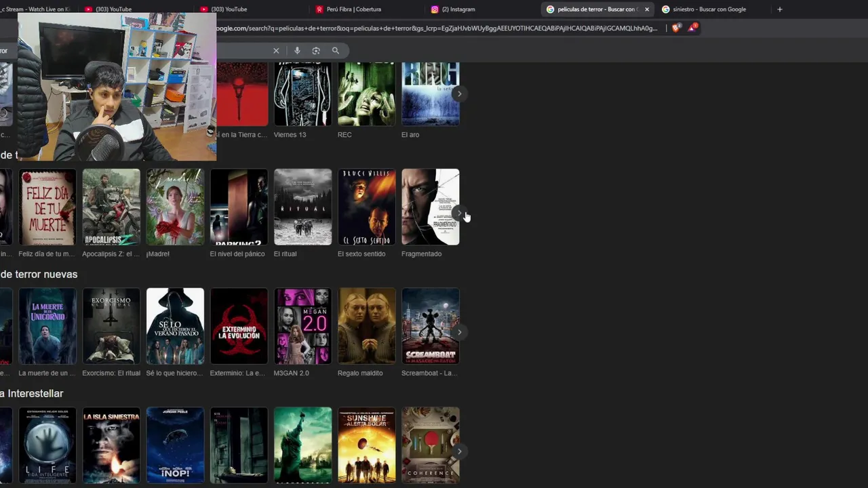
Task: Open the Brave Rewards triangle icon
Action: coord(692,28)
